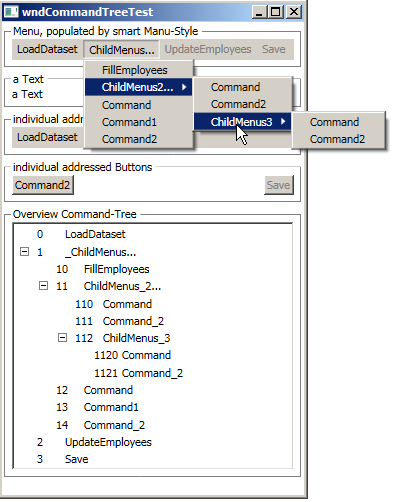
Task: Click the wndCommandTreeTest window icon
Action: coord(11,12)
